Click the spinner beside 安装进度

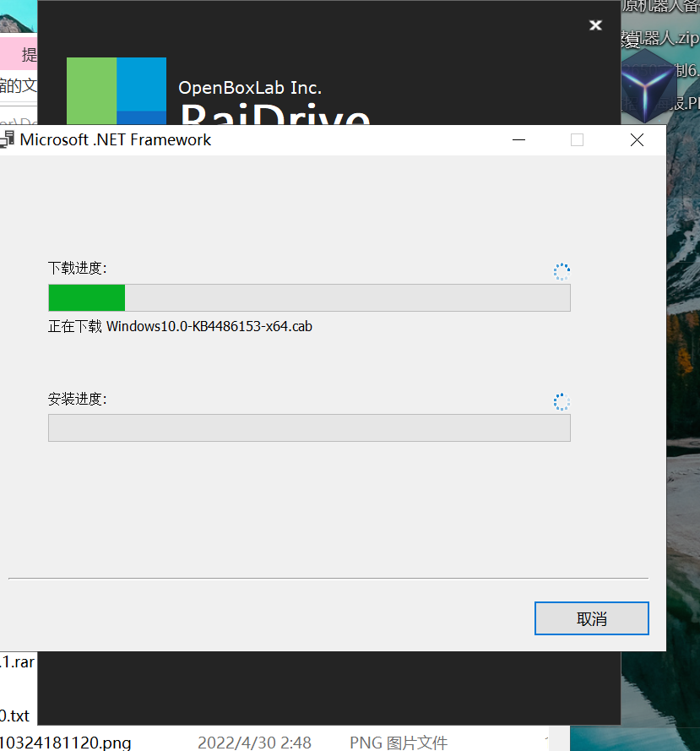pyautogui.click(x=562, y=402)
